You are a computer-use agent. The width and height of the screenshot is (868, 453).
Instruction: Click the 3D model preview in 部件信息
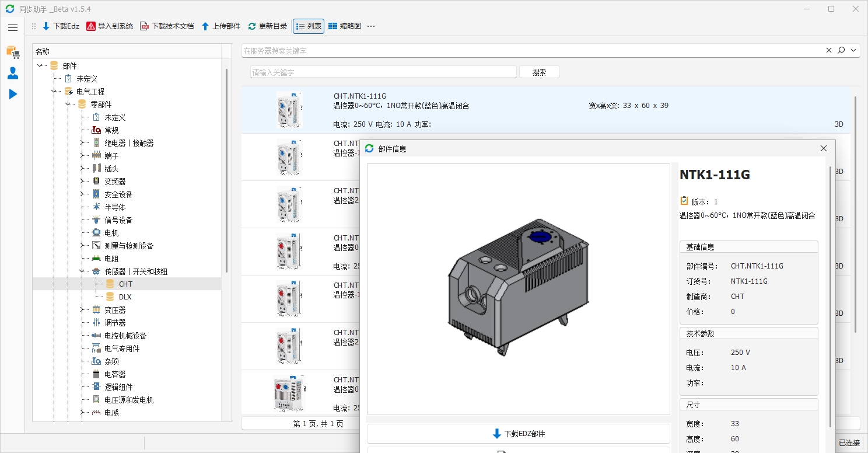(x=519, y=289)
